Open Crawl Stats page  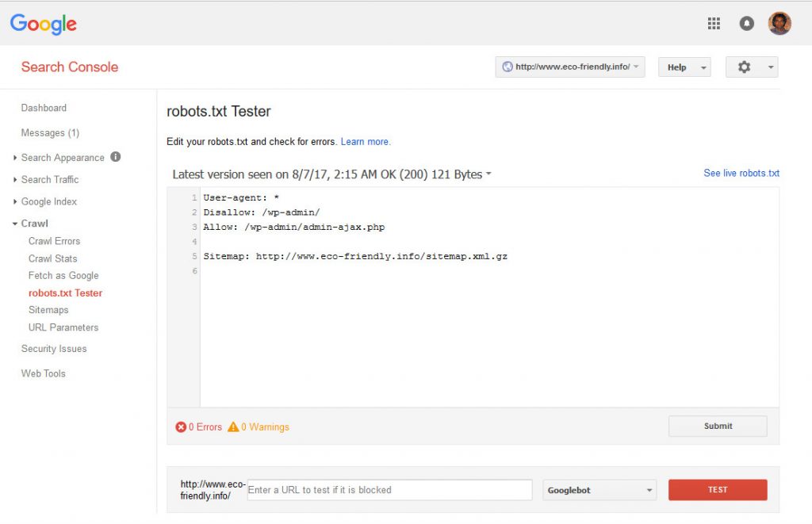point(53,258)
